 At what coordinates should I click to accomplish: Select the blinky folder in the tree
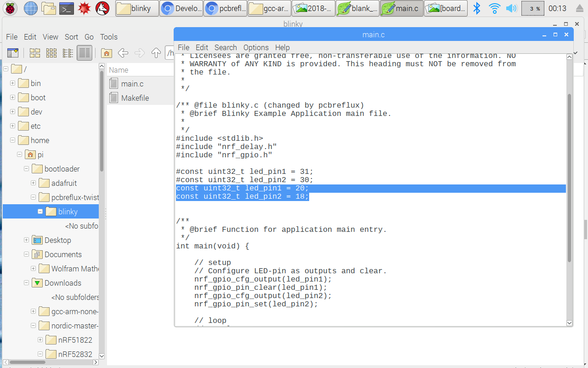click(x=51, y=212)
